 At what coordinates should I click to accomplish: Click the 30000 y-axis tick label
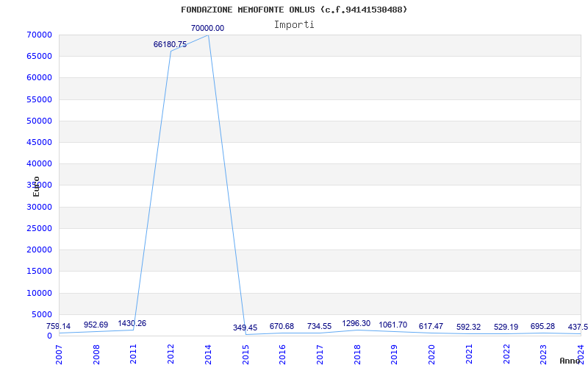pos(39,207)
